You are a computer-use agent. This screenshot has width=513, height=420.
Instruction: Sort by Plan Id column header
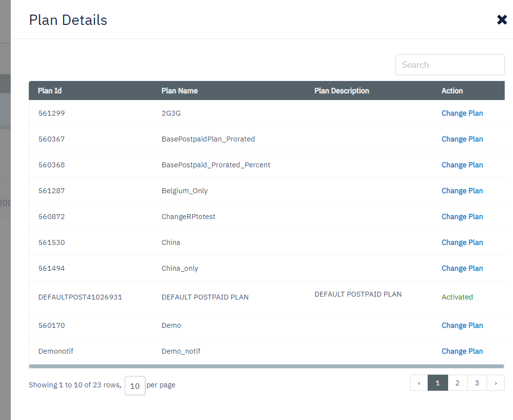(x=50, y=91)
